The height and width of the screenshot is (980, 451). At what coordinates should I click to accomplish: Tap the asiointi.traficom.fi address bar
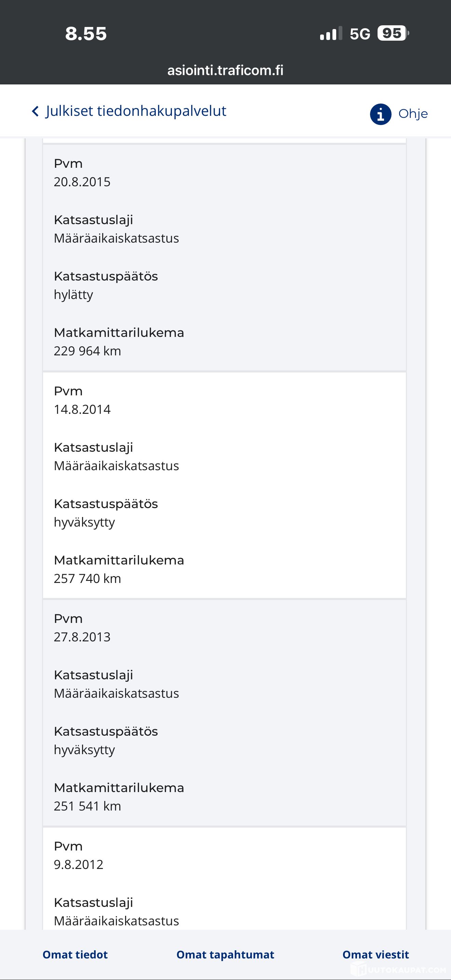[x=225, y=70]
